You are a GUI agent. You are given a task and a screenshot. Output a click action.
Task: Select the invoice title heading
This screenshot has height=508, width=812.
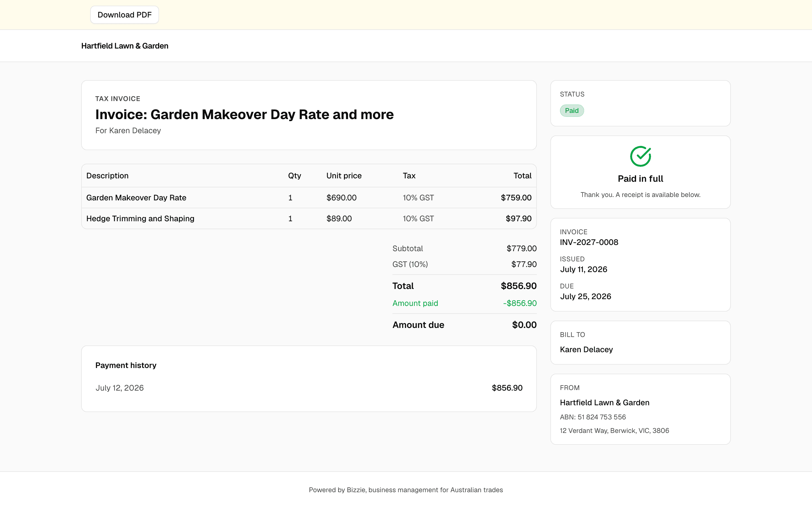pos(244,114)
